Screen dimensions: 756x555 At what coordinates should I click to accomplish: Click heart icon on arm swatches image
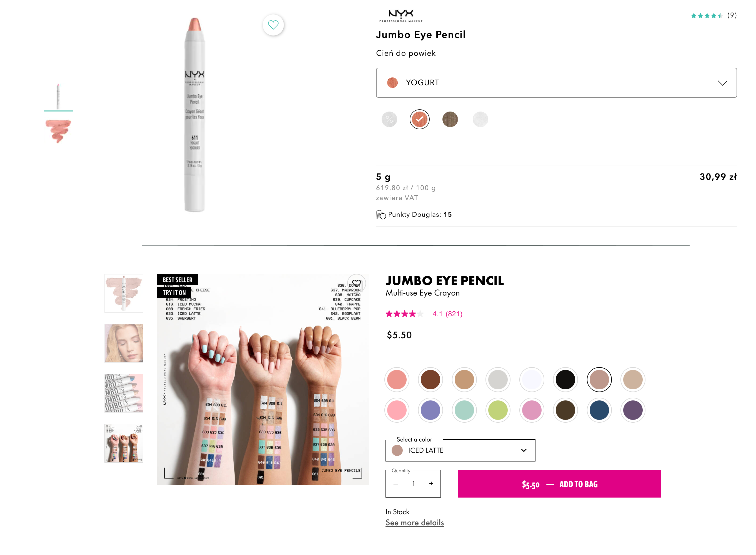click(x=356, y=284)
